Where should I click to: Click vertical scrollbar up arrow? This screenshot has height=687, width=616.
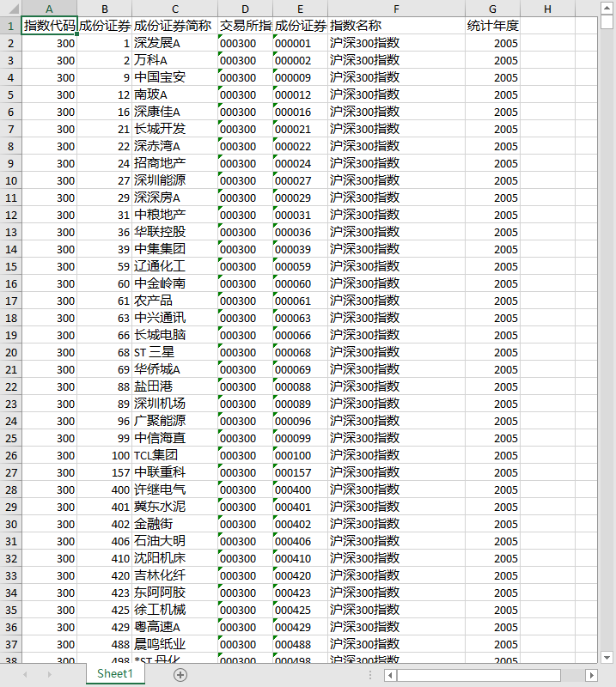tap(607, 8)
